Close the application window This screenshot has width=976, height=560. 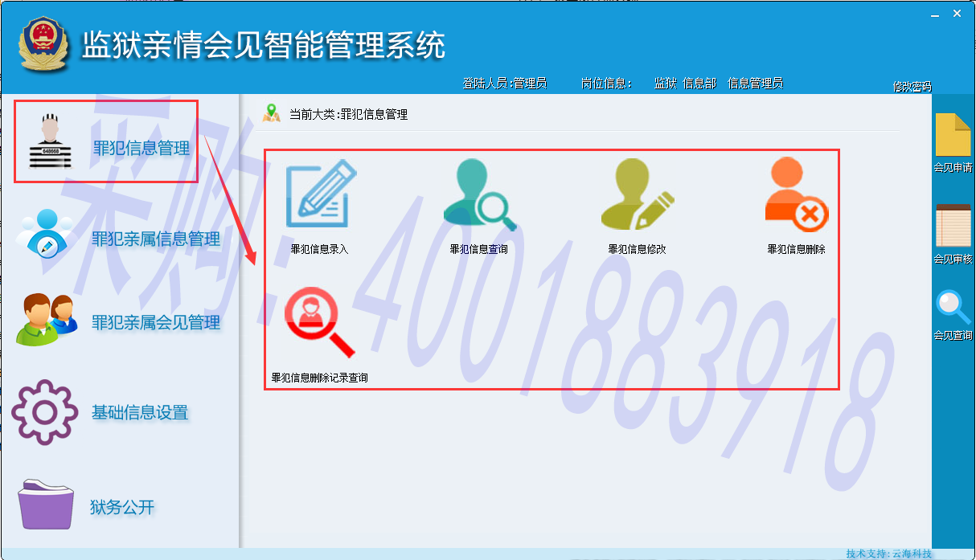(x=957, y=14)
